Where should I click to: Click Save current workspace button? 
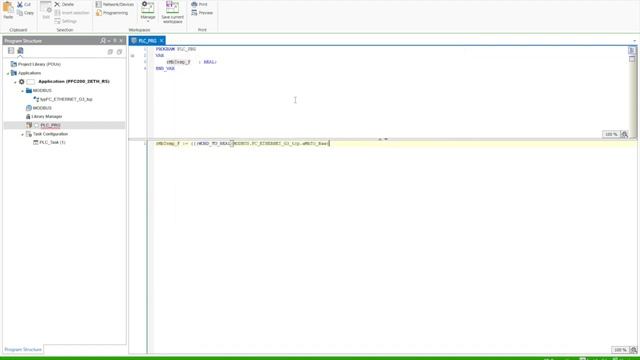click(x=172, y=12)
